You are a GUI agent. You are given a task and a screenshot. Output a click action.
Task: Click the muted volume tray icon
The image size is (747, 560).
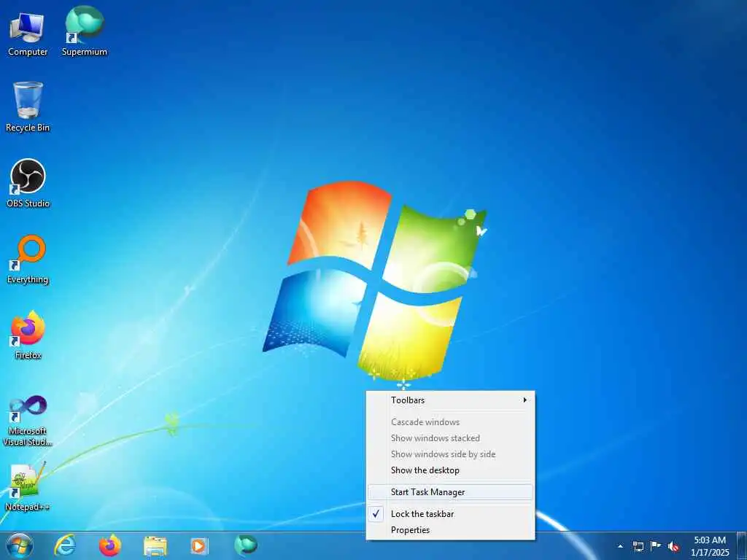click(673, 546)
